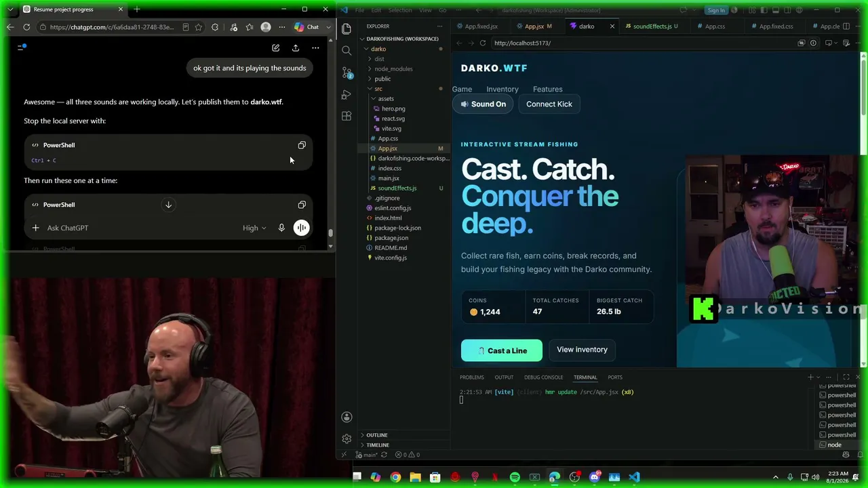Click the localhost:5173 preview address bar
Image resolution: width=868 pixels, height=488 pixels.
click(x=641, y=43)
